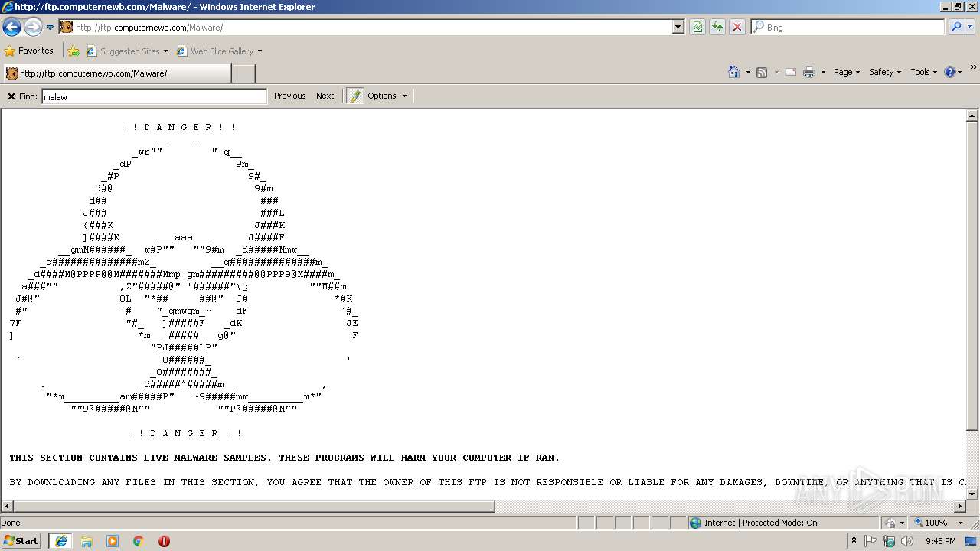Open the Web Slice Gallery link
This screenshot has width=980, height=551.
[x=219, y=51]
